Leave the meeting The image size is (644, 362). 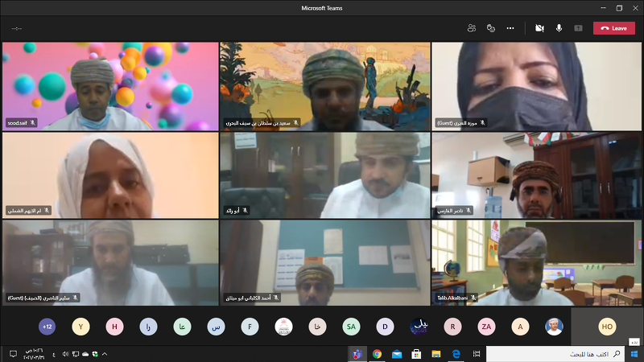613,28
